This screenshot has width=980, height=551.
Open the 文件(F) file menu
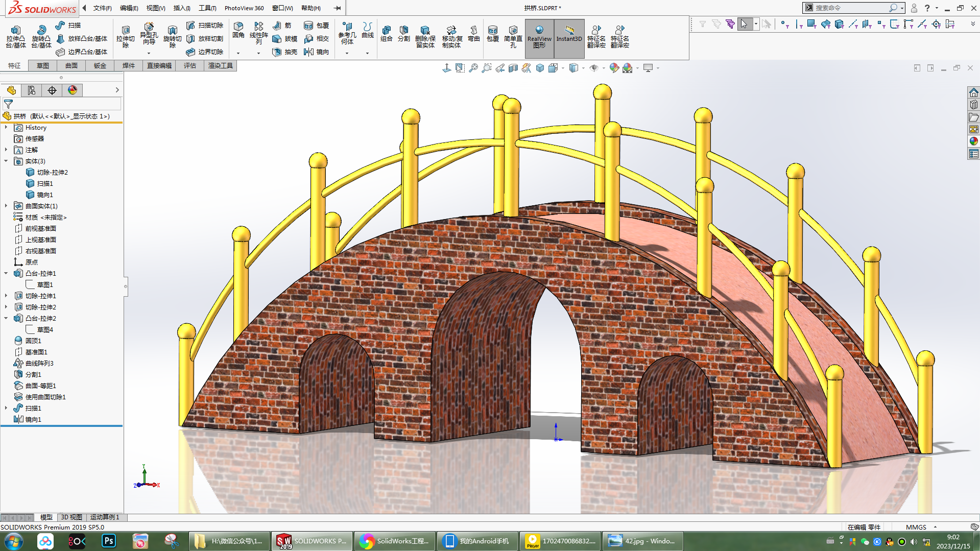point(102,8)
